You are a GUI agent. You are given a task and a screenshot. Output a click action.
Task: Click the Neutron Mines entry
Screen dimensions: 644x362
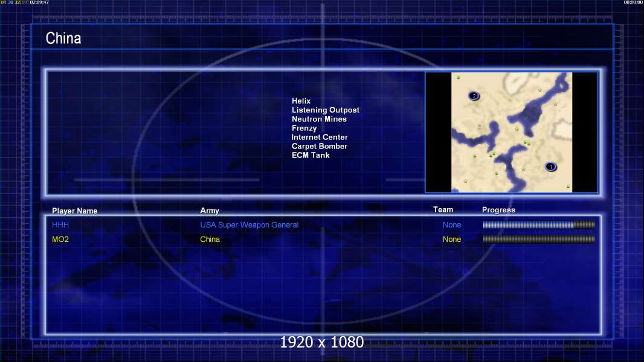click(x=319, y=119)
